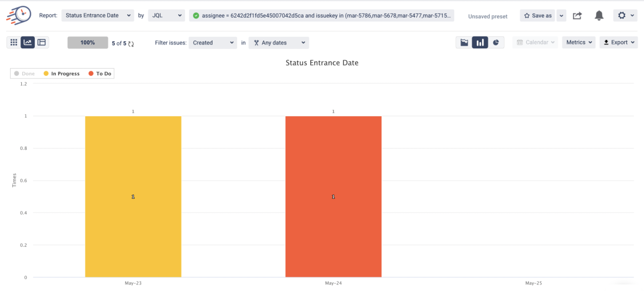
Task: Toggle In Progress series in the legend
Action: click(x=62, y=73)
